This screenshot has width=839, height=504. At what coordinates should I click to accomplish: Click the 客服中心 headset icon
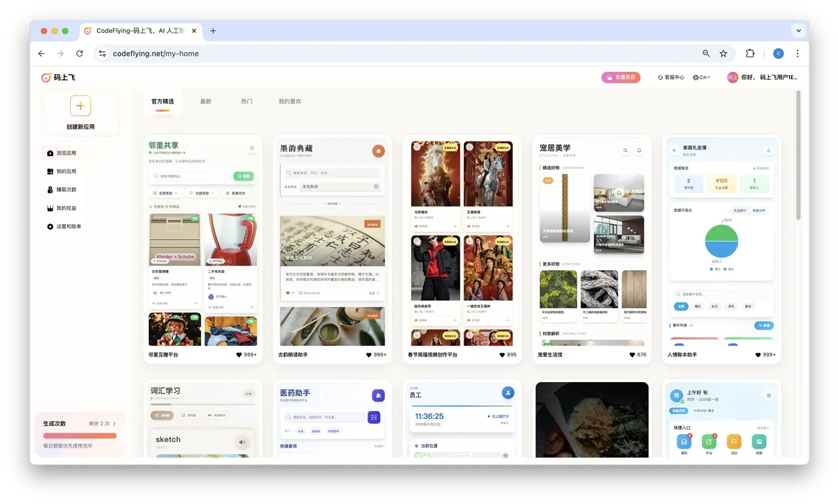(x=661, y=77)
